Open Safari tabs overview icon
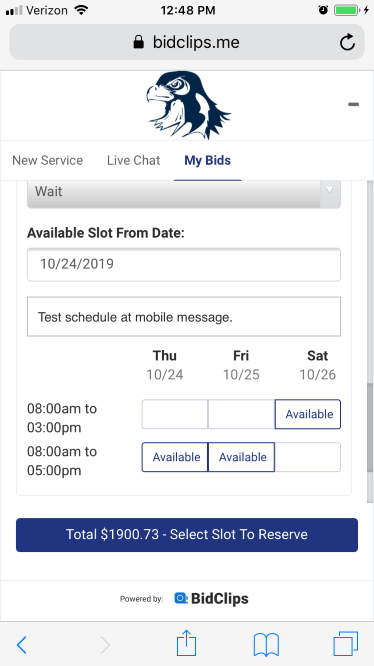This screenshot has height=666, width=374. point(346,644)
